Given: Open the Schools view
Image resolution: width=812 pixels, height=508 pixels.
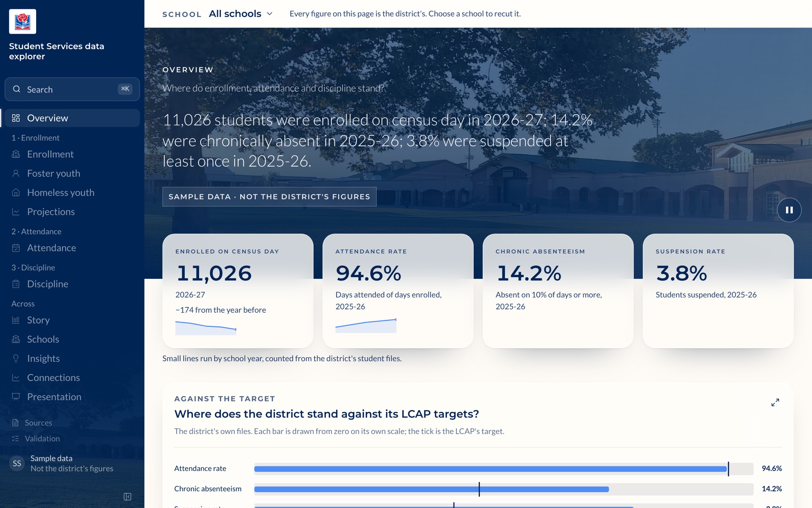Looking at the screenshot, I should (x=72, y=339).
